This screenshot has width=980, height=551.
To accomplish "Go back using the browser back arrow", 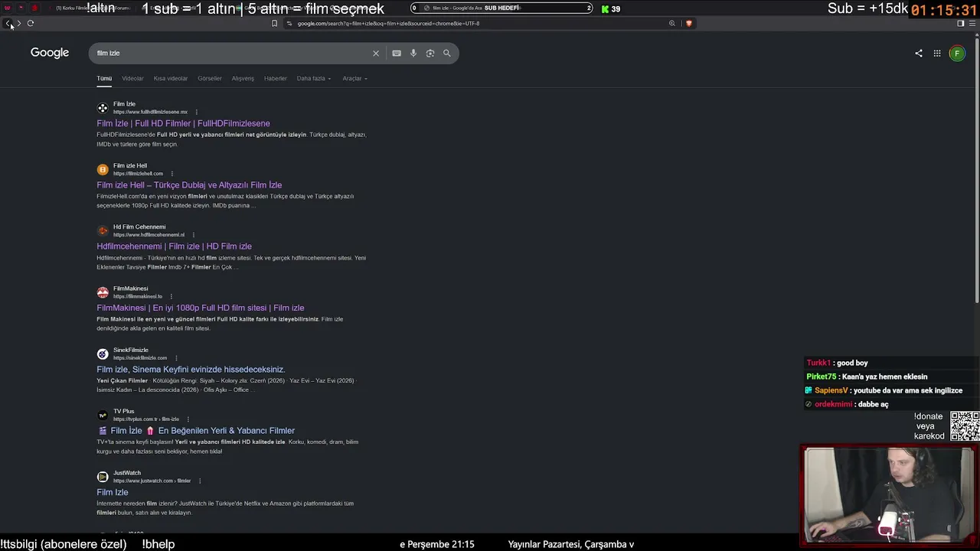I will (8, 23).
